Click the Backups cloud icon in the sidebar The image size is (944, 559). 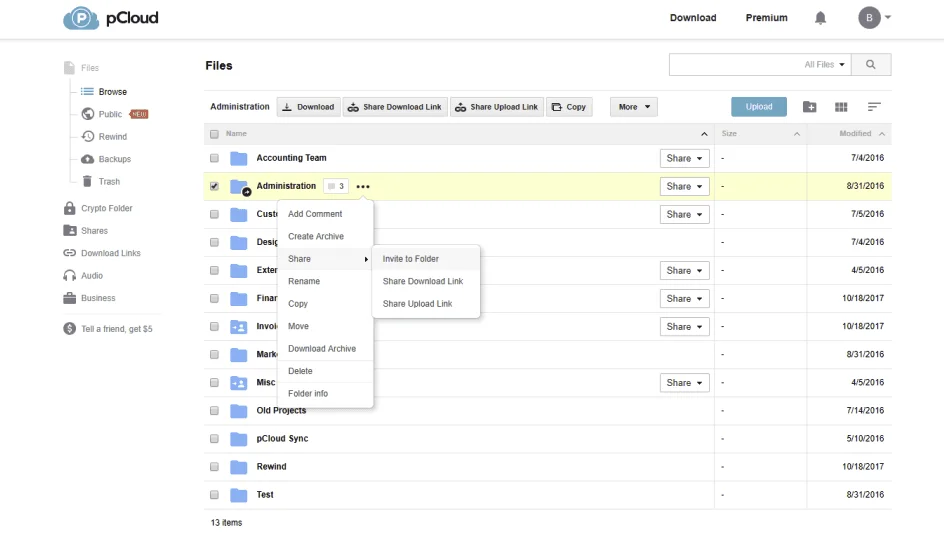click(88, 159)
